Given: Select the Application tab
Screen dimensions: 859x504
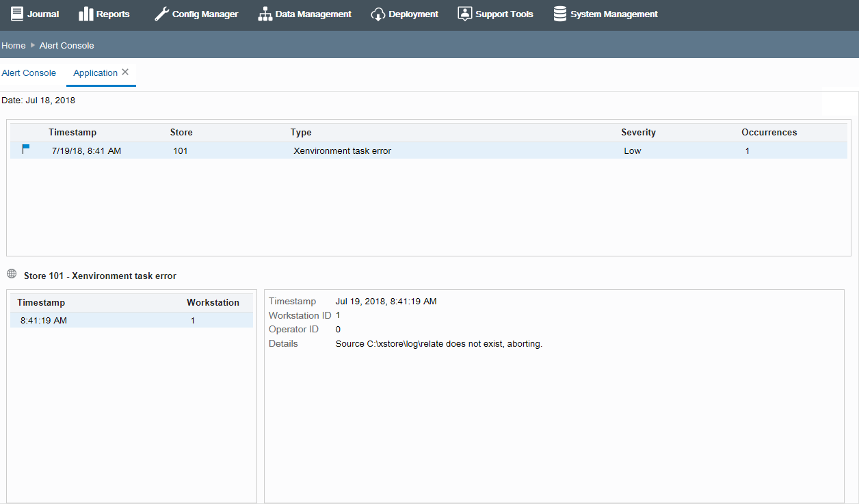Looking at the screenshot, I should [94, 72].
